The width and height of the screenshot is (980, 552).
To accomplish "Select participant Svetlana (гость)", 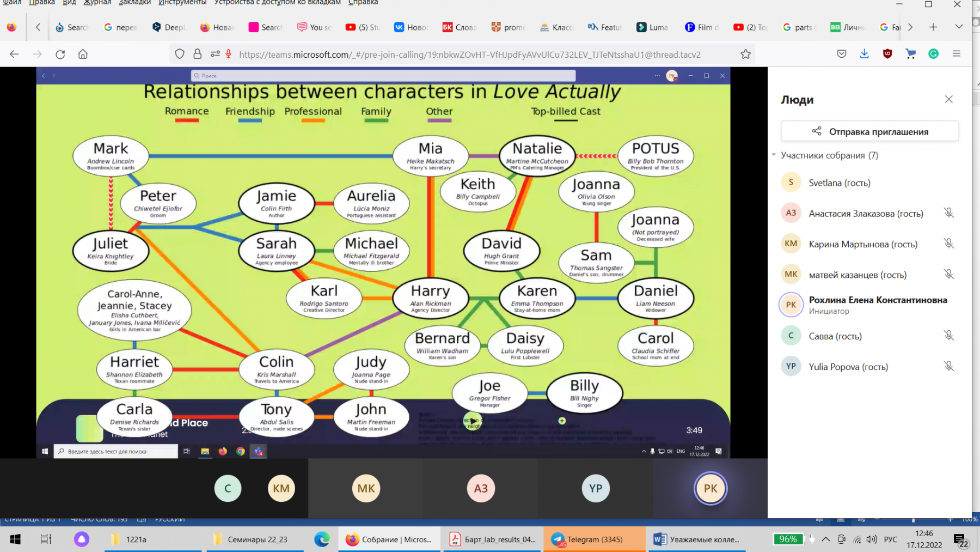I will click(x=839, y=183).
